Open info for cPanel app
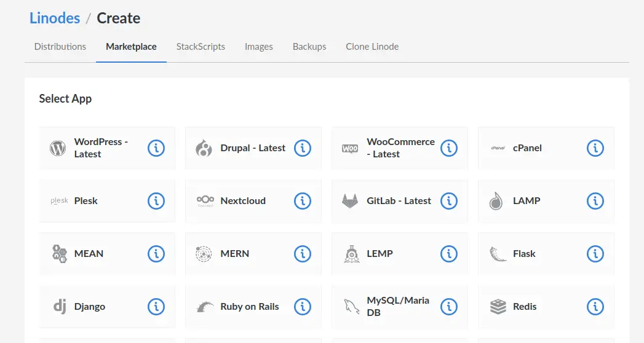Screen dimensions: 644x343 click(x=595, y=148)
